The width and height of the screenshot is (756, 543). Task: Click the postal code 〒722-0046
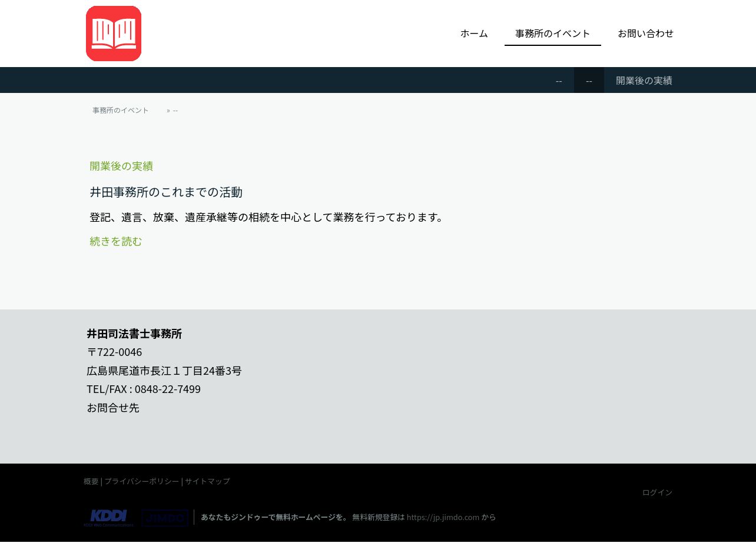[x=114, y=352]
